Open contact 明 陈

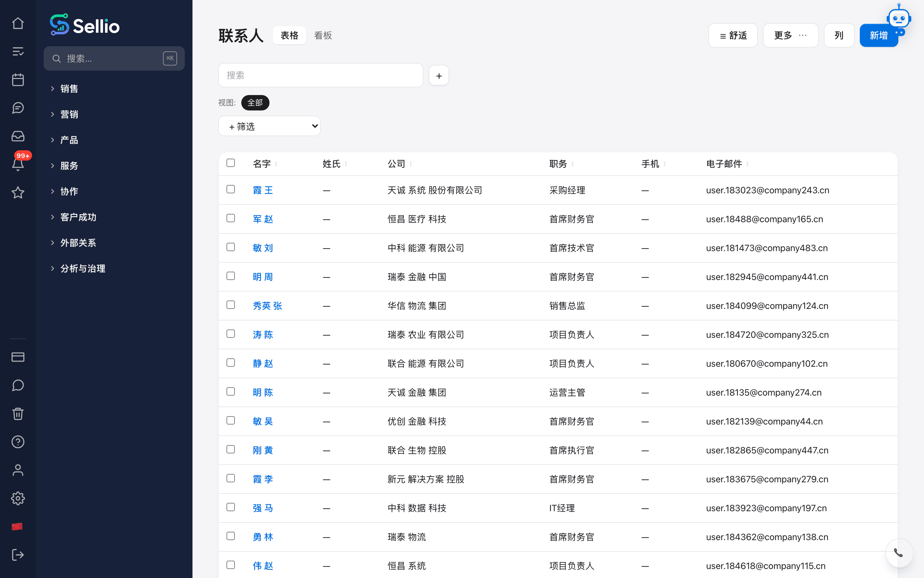263,393
